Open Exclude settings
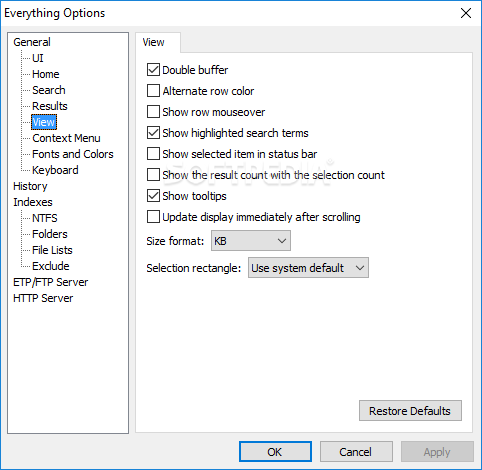Screen dimensions: 482x470 (51, 266)
